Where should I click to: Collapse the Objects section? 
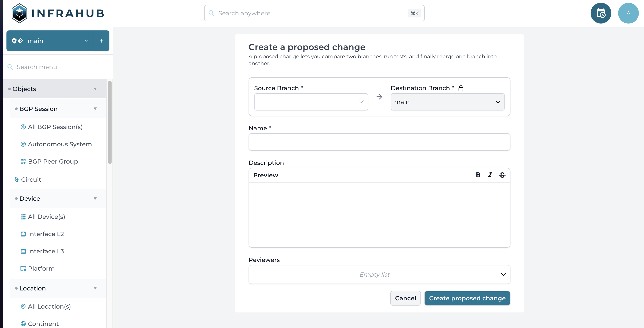pyautogui.click(x=95, y=89)
